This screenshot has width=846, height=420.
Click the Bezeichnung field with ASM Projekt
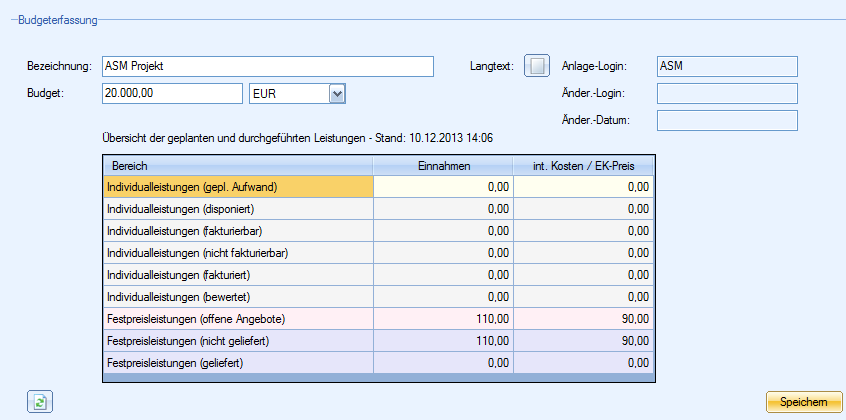tap(268, 66)
